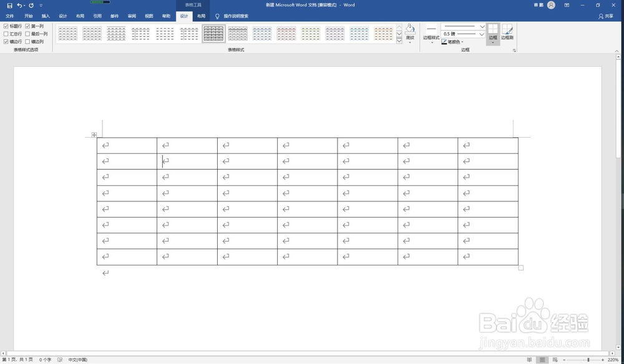The width and height of the screenshot is (624, 364).
Task: Open zoom dialog via 220% label
Action: [613, 360]
